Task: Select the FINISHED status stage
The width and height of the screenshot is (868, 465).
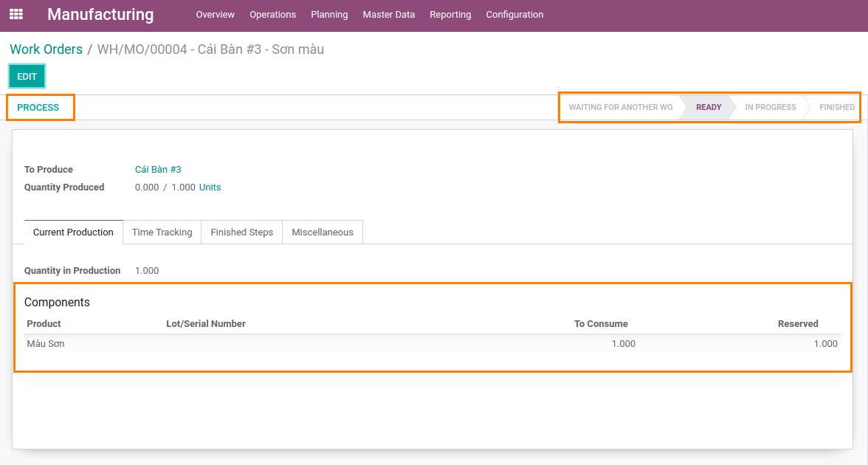Action: pyautogui.click(x=837, y=108)
